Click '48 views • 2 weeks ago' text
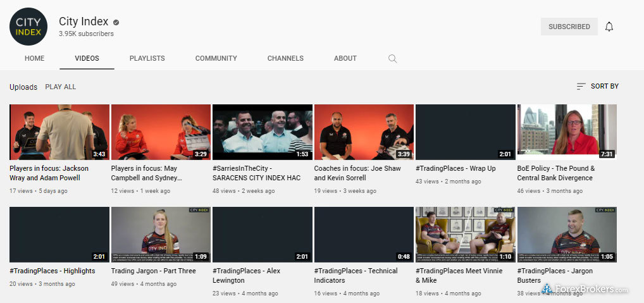 (x=243, y=191)
